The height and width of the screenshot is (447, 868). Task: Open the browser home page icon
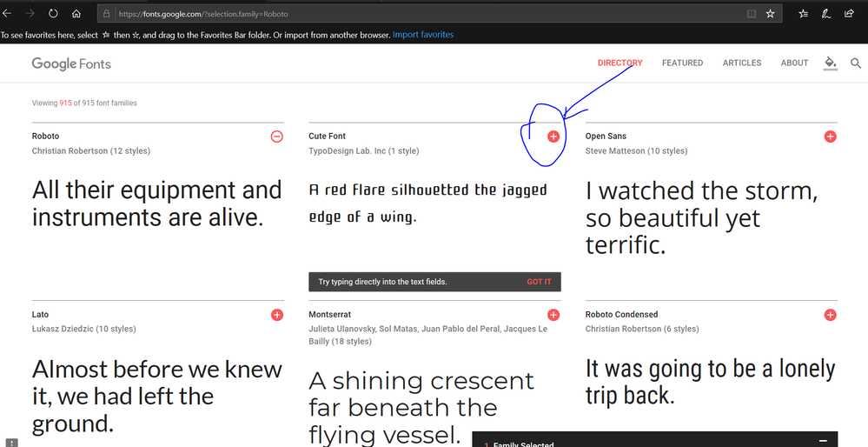point(76,14)
